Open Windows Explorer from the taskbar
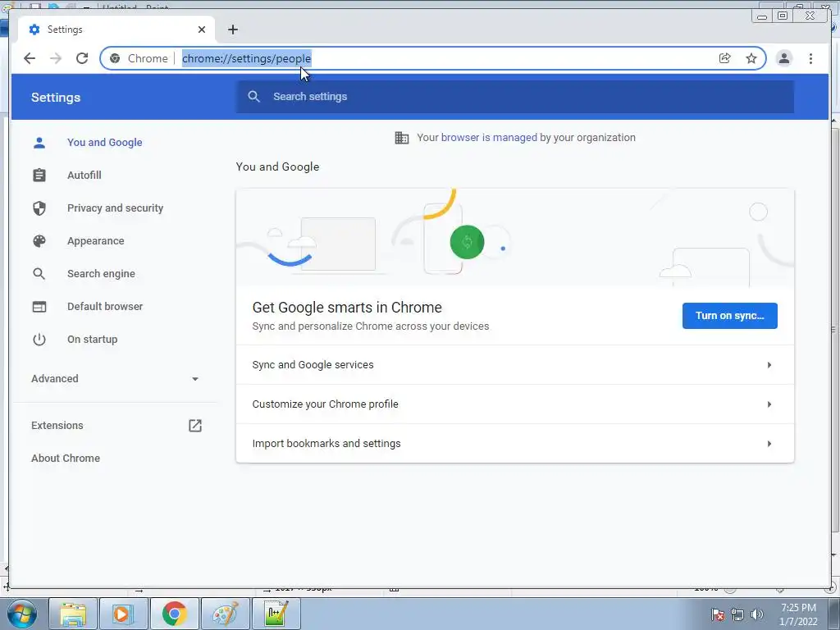 click(x=73, y=614)
